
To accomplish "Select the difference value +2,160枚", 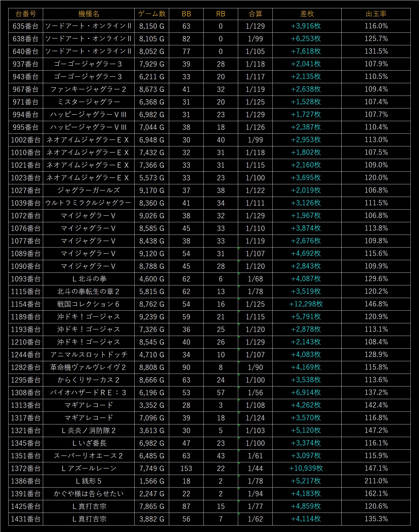I will pyautogui.click(x=306, y=165).
